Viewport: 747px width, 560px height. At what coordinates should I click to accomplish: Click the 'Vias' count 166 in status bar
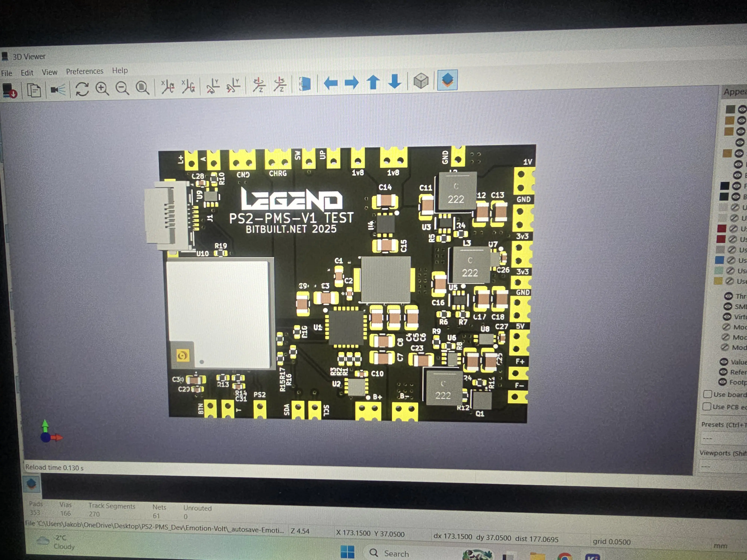[66, 513]
